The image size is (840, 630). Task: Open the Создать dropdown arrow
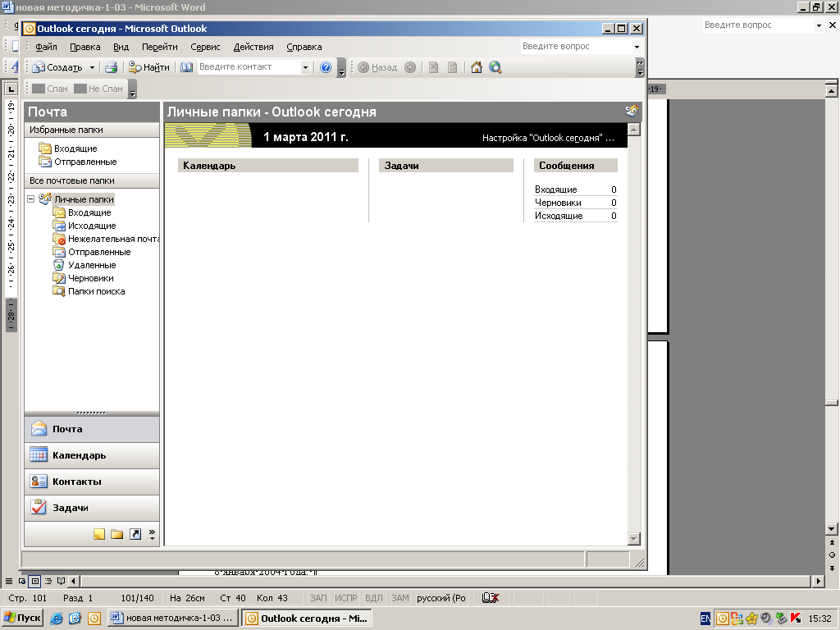[x=92, y=67]
